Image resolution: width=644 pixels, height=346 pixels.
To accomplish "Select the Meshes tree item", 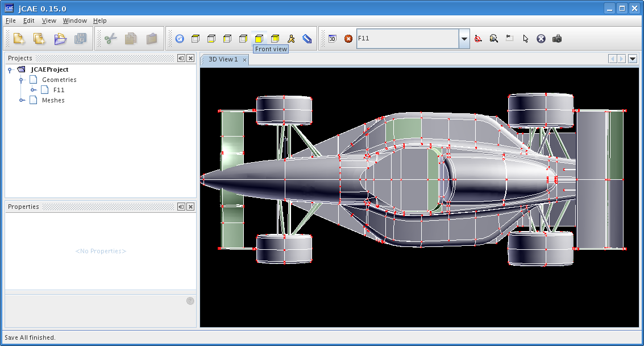I will tap(53, 100).
